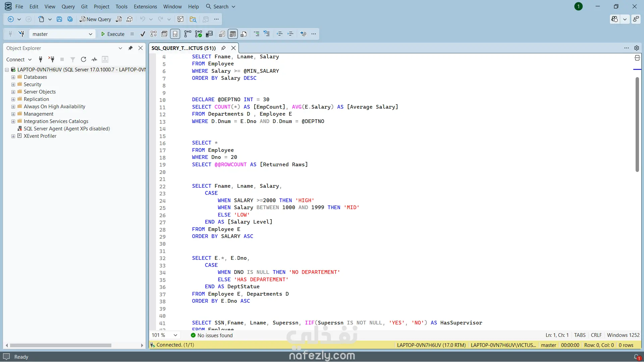Viewport: 644px width, 362px height.
Task: Click the Analysis Services DAX Query icon
Action: [129, 19]
